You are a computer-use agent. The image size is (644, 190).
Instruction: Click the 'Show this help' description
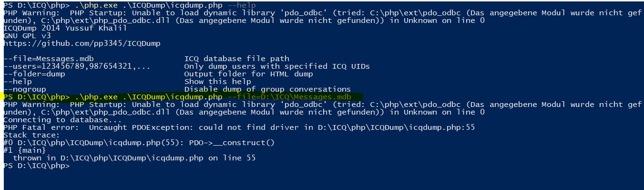(218, 82)
